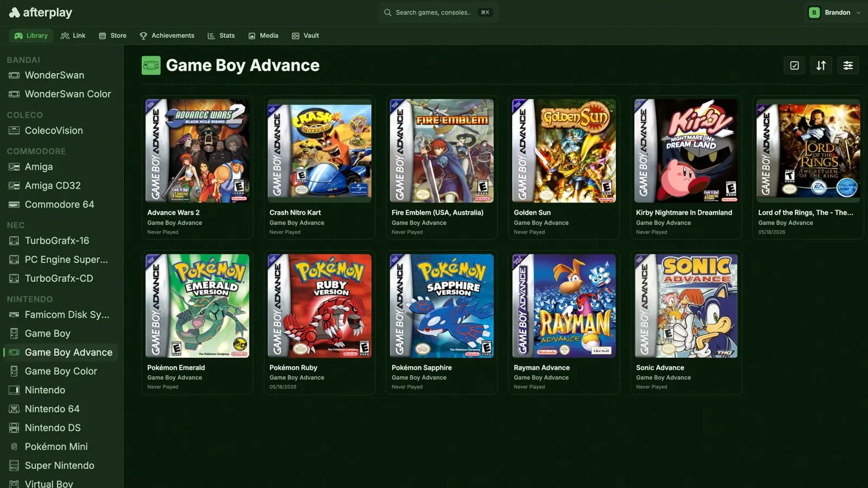Click the ⌘K shortcut badge in search
The height and width of the screenshot is (488, 868).
(485, 12)
